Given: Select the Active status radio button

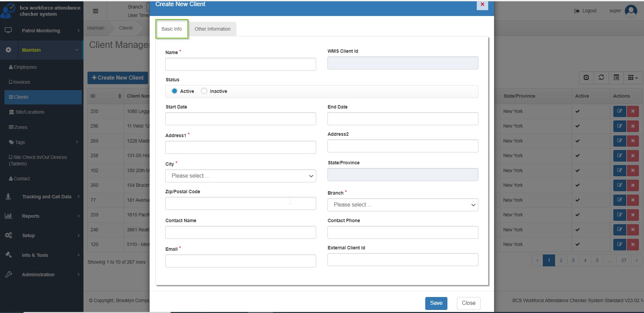Looking at the screenshot, I should 174,91.
